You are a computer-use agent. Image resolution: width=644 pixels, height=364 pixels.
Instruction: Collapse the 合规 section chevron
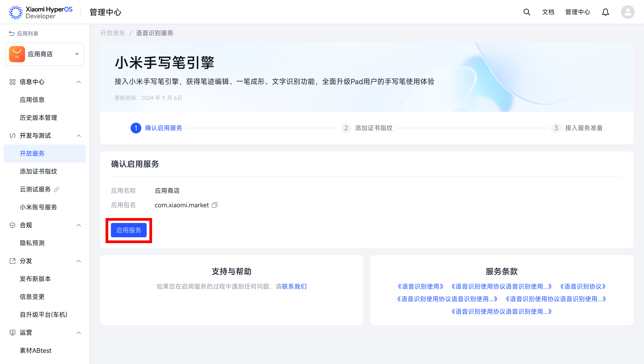click(x=79, y=225)
